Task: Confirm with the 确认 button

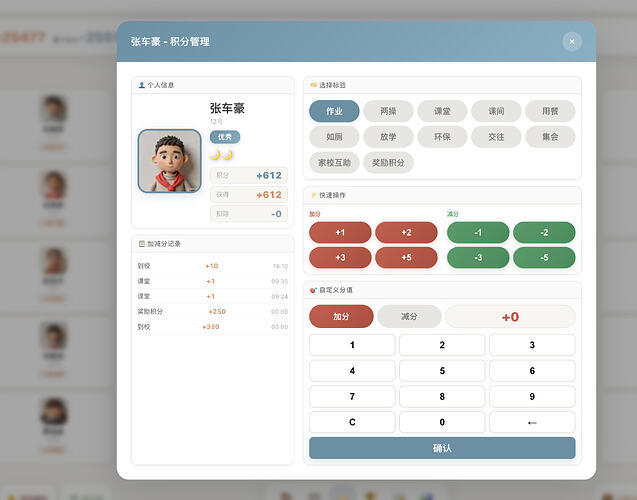Action: (442, 448)
